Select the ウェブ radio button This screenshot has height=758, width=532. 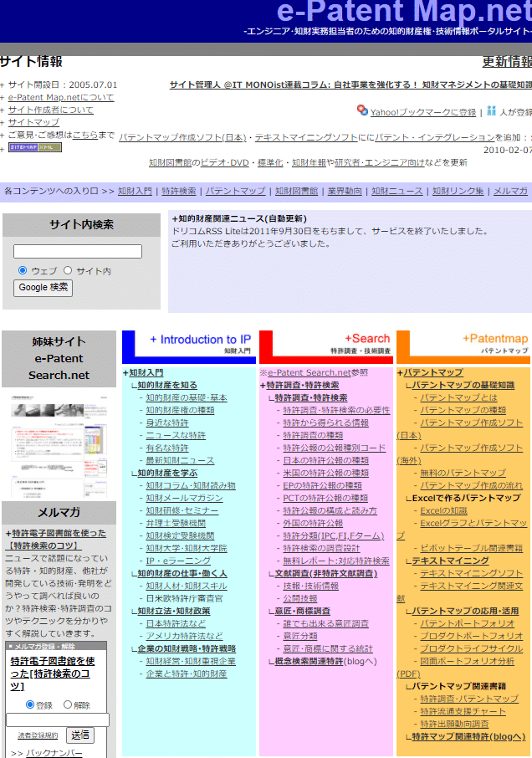pyautogui.click(x=23, y=270)
